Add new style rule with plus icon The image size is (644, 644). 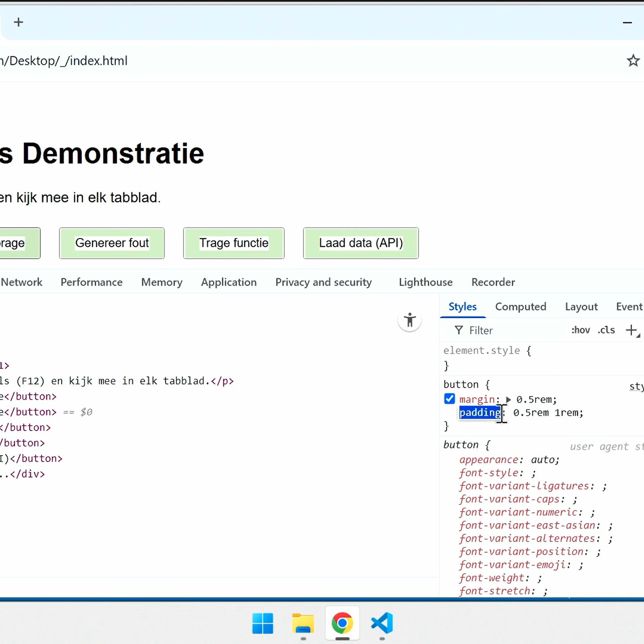point(631,330)
